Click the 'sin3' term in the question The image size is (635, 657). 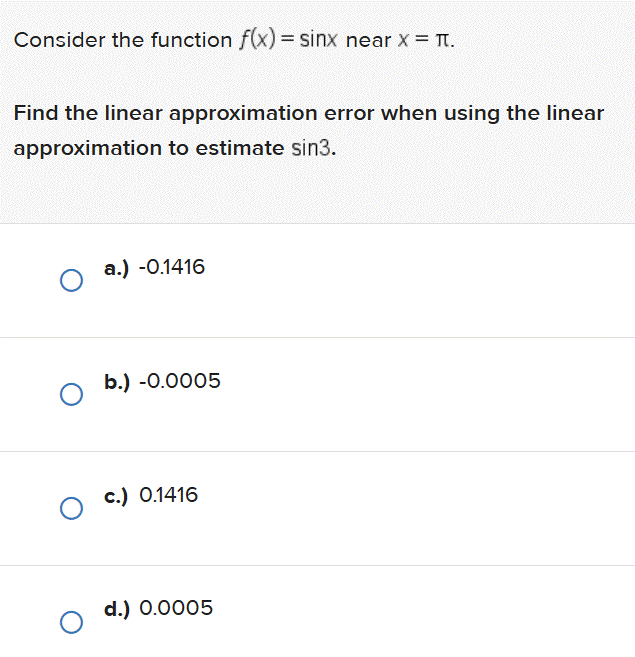click(311, 148)
